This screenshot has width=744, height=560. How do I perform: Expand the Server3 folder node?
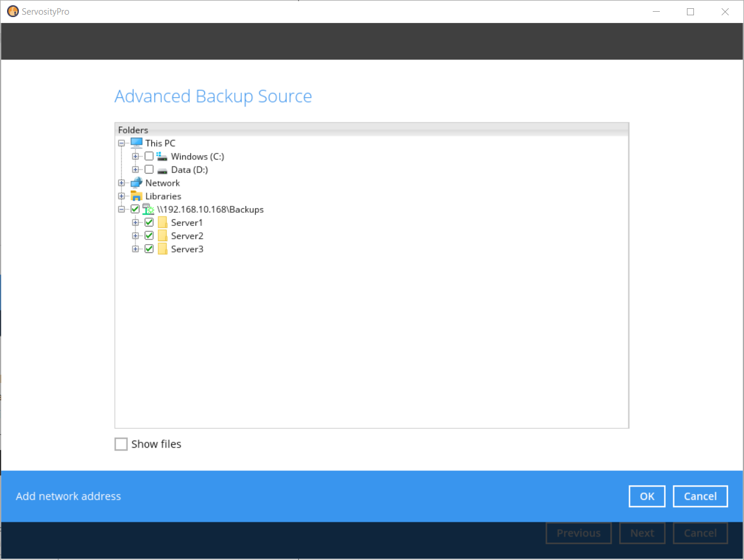pyautogui.click(x=135, y=249)
